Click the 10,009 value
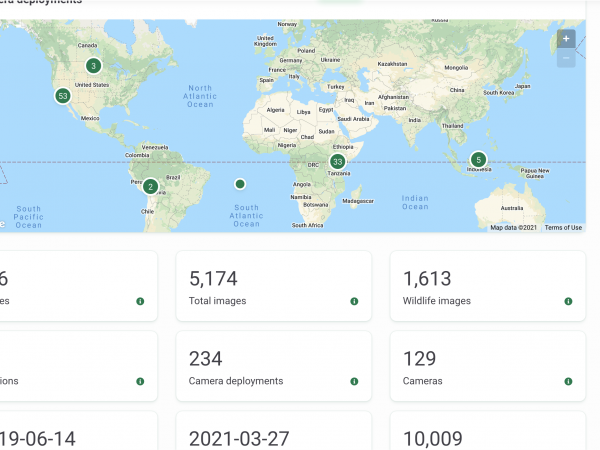This screenshot has height=450, width=600. (x=433, y=439)
